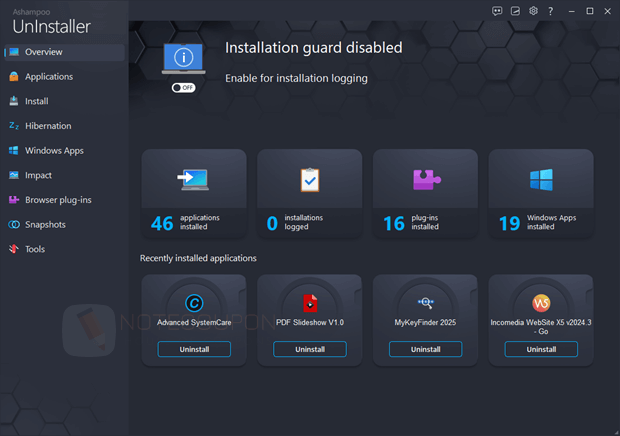Screen dimensions: 620x436
Task: Click the Advanced SystemCare app icon
Action: 194,303
